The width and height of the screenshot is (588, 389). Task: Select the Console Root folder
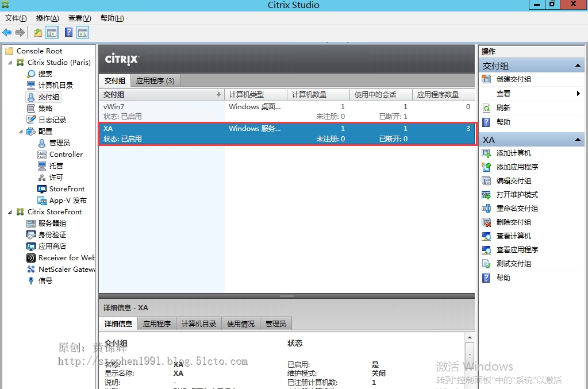39,51
